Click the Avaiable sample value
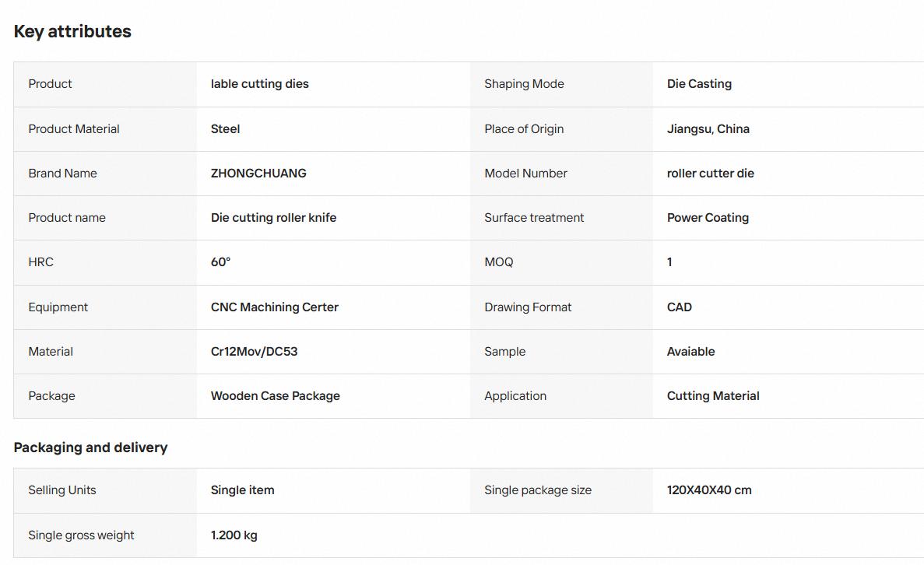 pyautogui.click(x=691, y=352)
